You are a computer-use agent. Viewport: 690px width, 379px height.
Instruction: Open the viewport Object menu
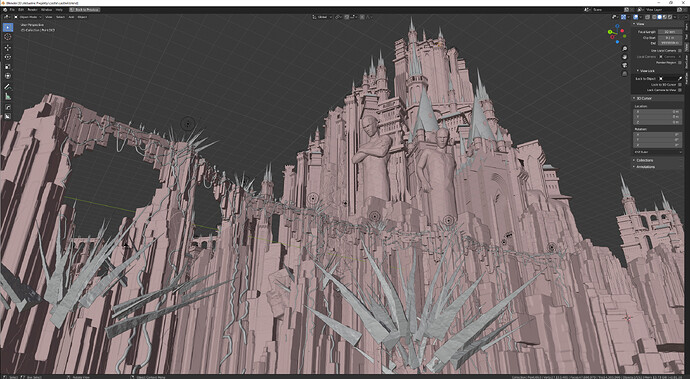tap(82, 17)
